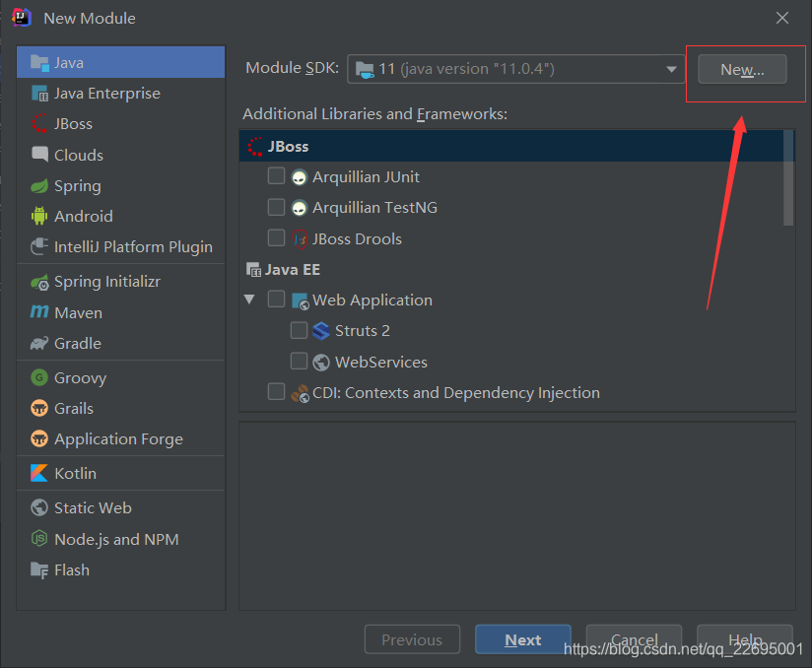Click the Static Web globe icon
Viewport: 812px width, 668px height.
[x=39, y=507]
